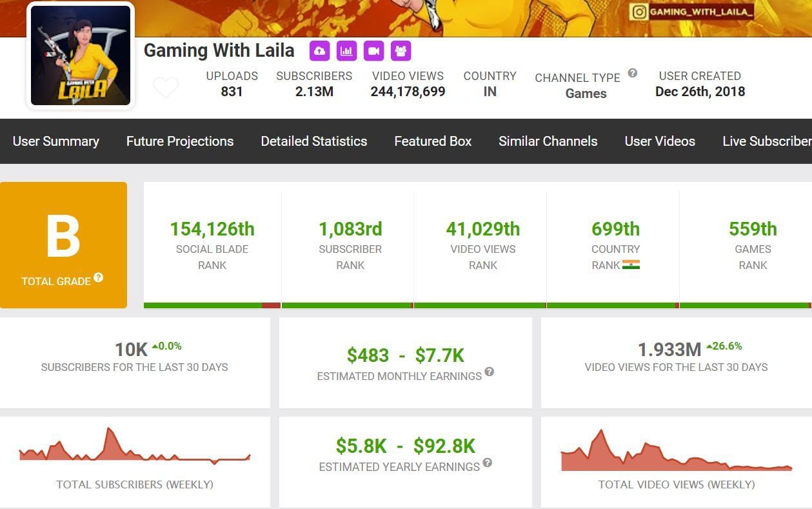Open the Live Subscriber tab
The image size is (812, 509).
pyautogui.click(x=766, y=141)
